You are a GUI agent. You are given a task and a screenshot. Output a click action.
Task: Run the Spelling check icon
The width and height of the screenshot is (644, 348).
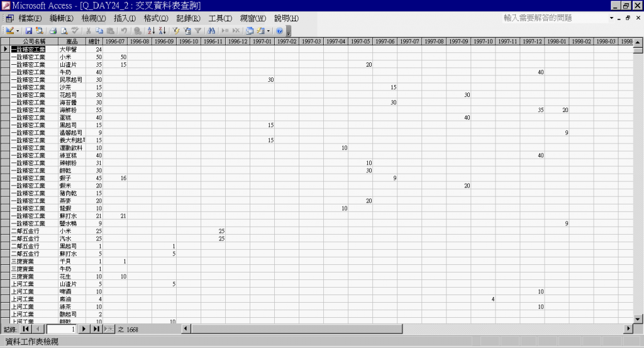point(75,31)
